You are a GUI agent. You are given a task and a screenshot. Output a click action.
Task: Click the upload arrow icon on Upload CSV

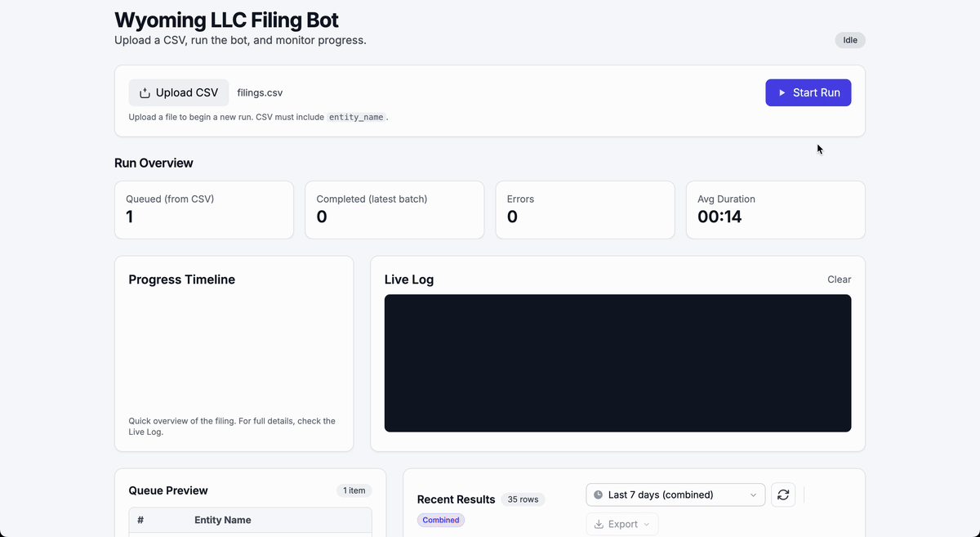(x=144, y=92)
